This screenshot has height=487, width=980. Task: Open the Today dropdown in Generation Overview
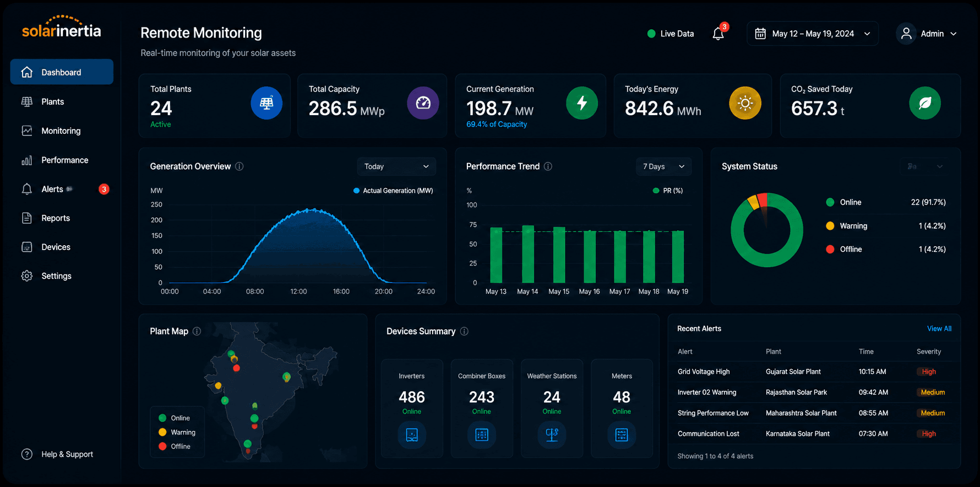[x=396, y=166]
